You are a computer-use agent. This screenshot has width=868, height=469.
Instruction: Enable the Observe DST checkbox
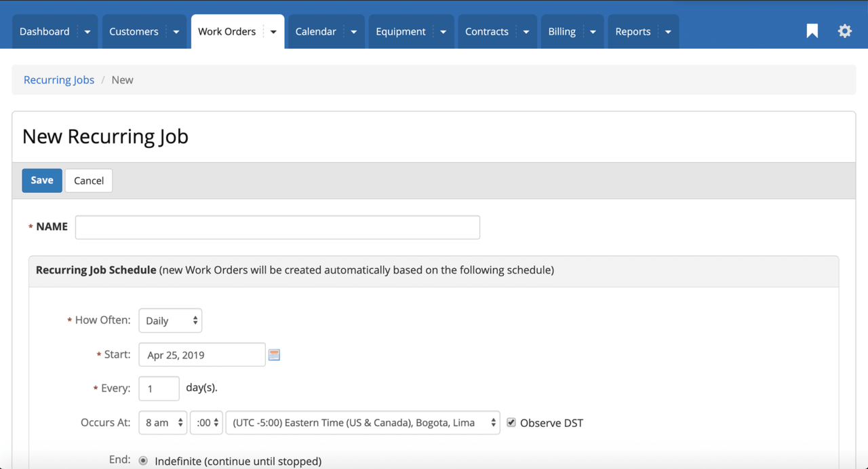(x=511, y=422)
